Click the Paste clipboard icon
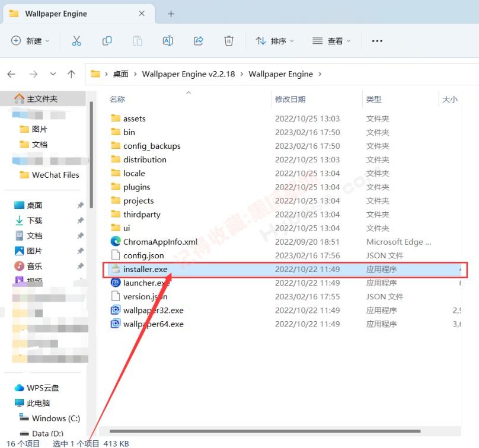This screenshot has height=448, width=479. click(137, 41)
